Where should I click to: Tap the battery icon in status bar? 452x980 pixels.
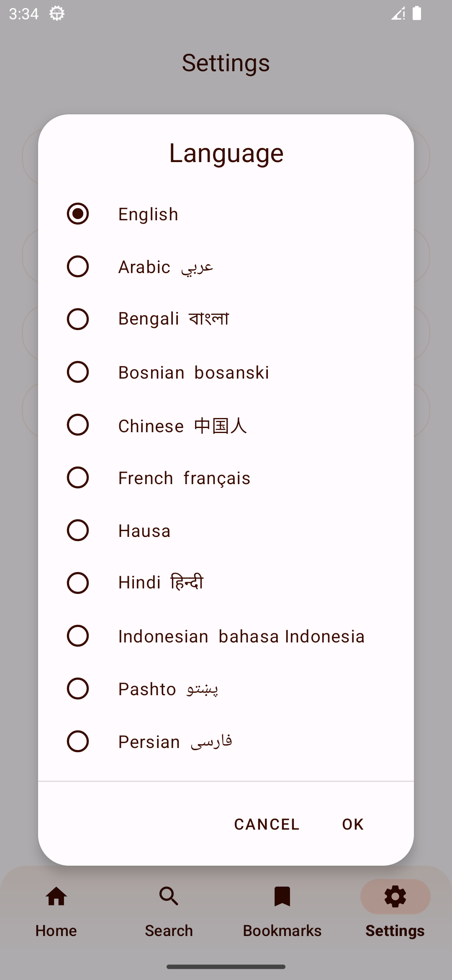417,13
